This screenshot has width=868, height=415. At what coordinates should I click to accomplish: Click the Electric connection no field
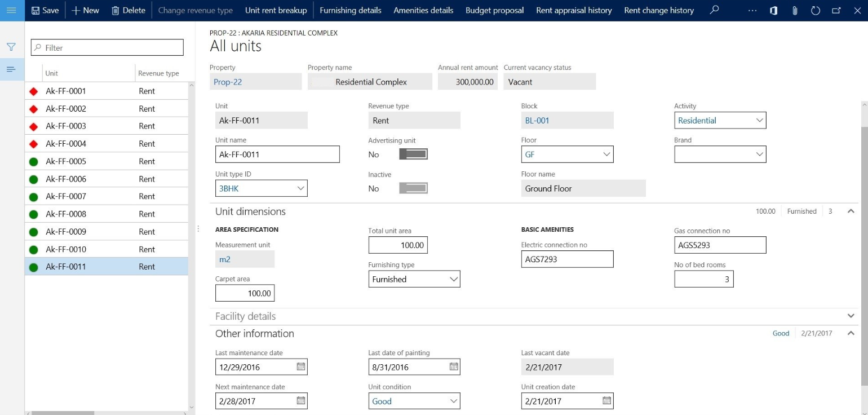pyautogui.click(x=566, y=259)
